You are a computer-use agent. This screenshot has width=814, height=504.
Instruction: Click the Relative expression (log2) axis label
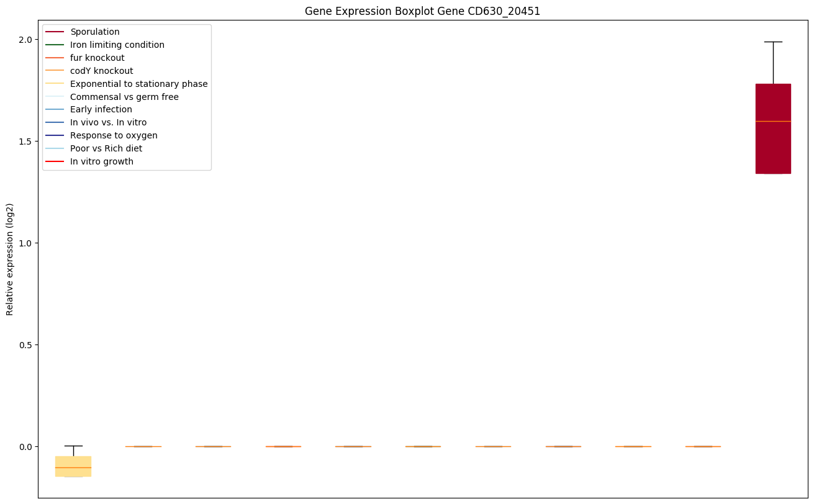10,259
